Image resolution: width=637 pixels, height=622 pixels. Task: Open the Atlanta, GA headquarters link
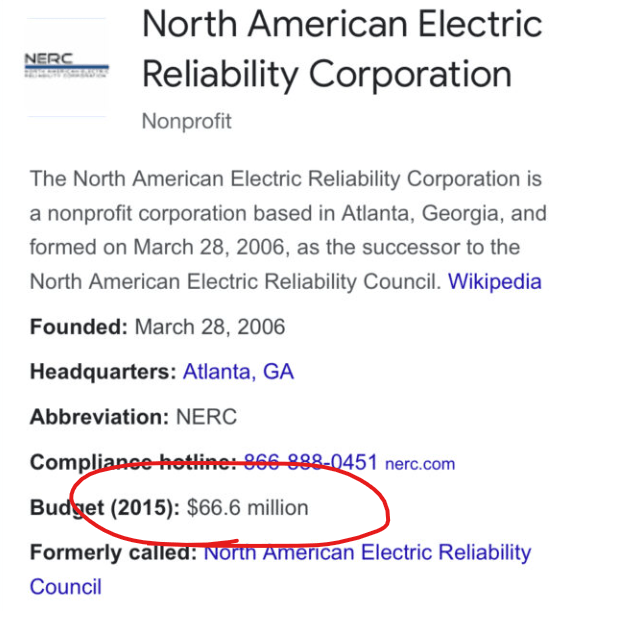(x=238, y=372)
